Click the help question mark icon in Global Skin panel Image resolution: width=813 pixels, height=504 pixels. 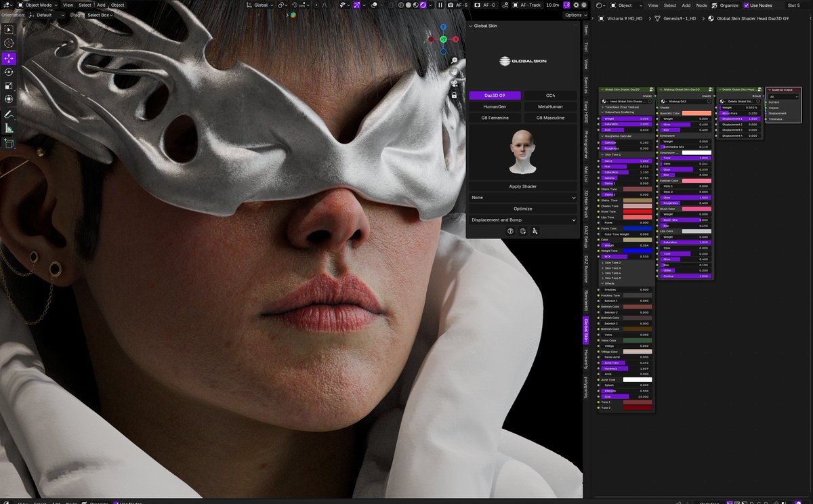tap(511, 231)
